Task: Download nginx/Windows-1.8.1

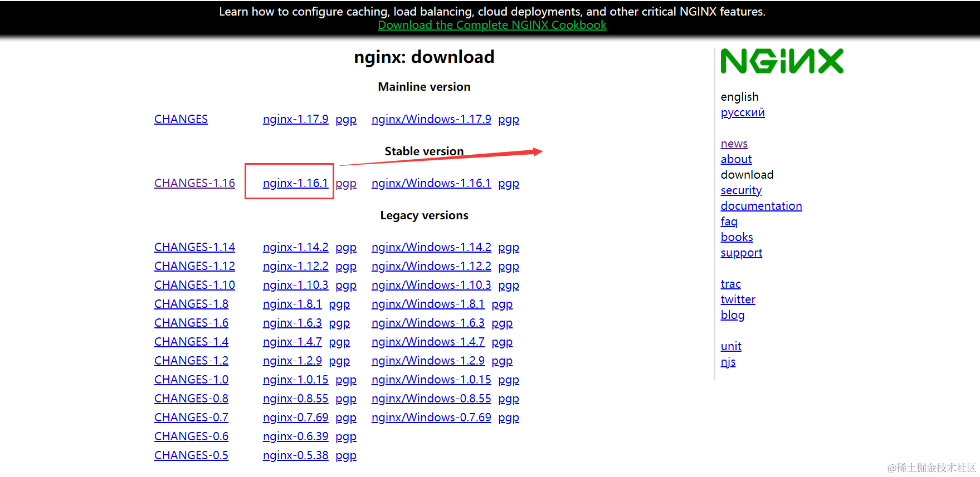Action: pos(428,304)
